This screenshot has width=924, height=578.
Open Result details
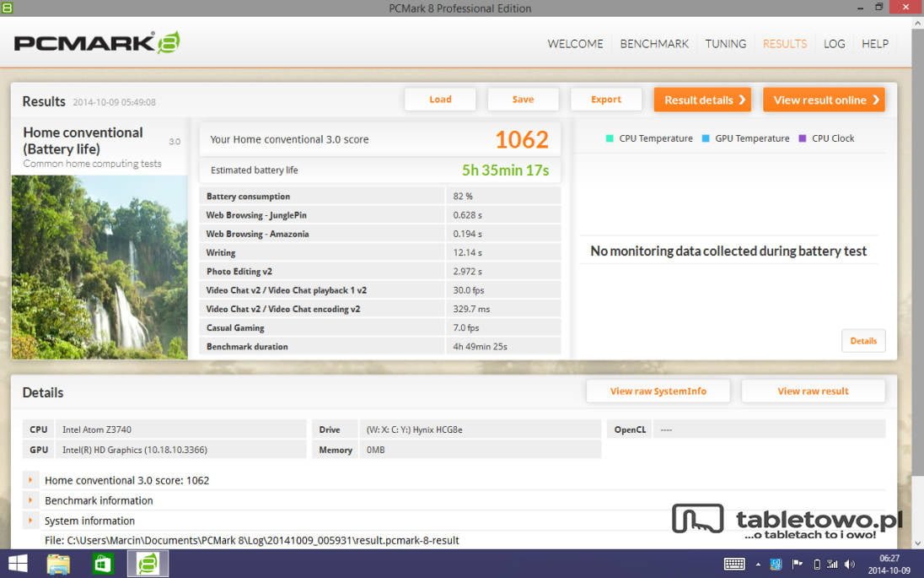[702, 100]
